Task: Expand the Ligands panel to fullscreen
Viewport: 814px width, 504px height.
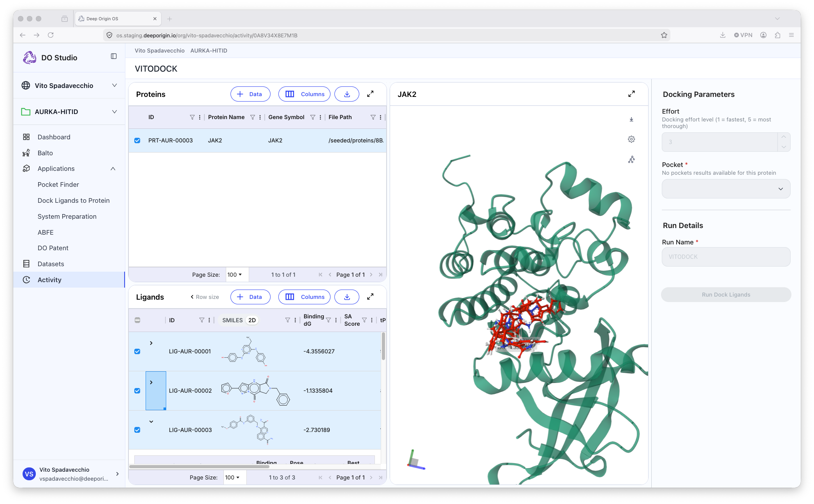Action: 371,297
